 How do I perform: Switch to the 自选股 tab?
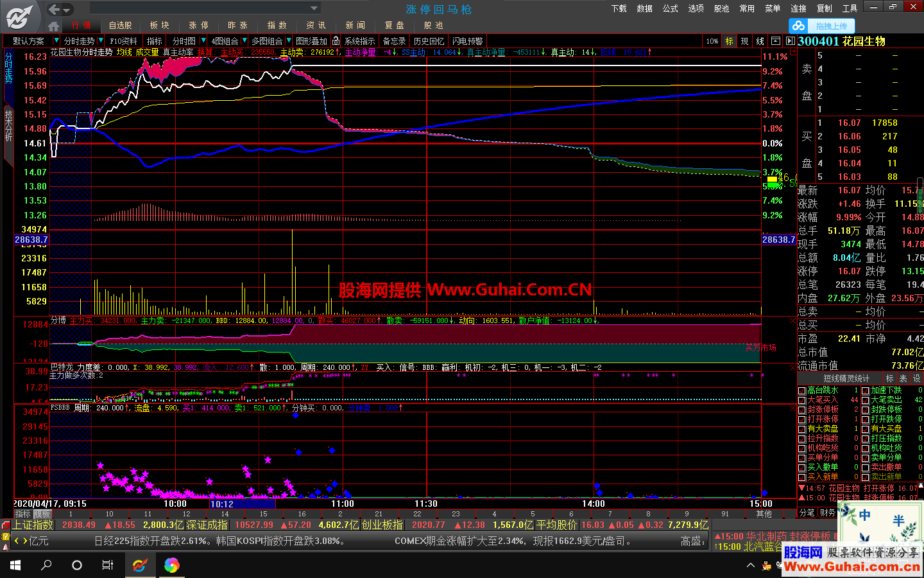click(x=120, y=26)
